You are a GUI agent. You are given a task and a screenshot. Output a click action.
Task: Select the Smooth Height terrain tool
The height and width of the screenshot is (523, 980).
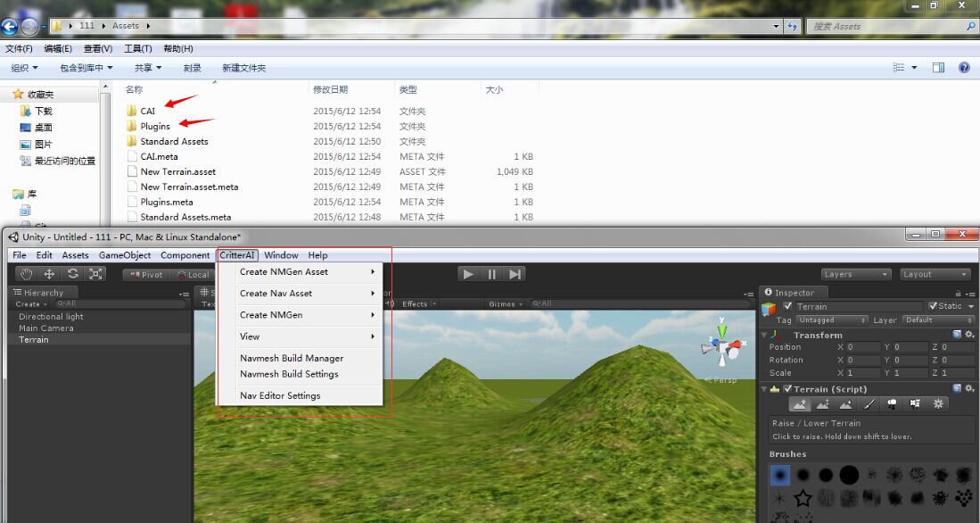(845, 404)
